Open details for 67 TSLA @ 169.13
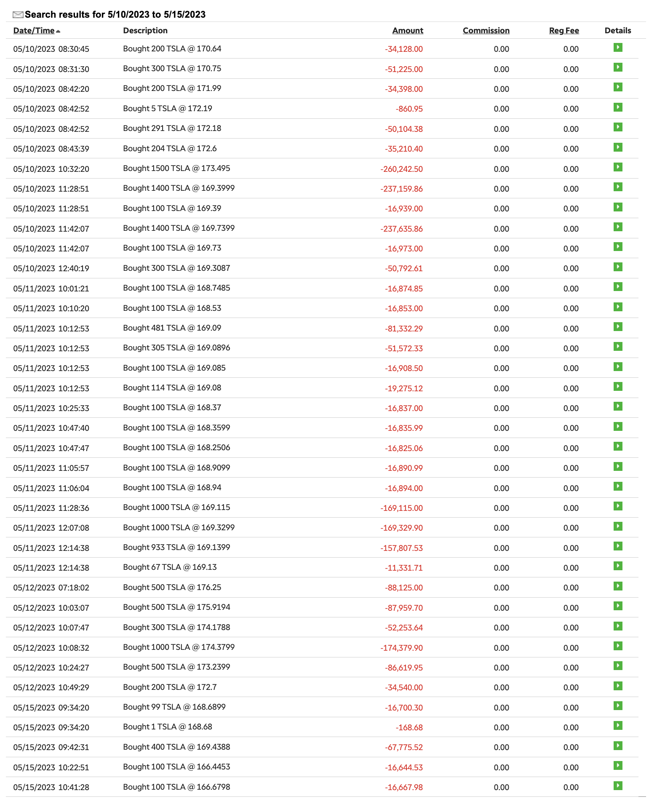Screen dimensions: 657x812 (618, 566)
